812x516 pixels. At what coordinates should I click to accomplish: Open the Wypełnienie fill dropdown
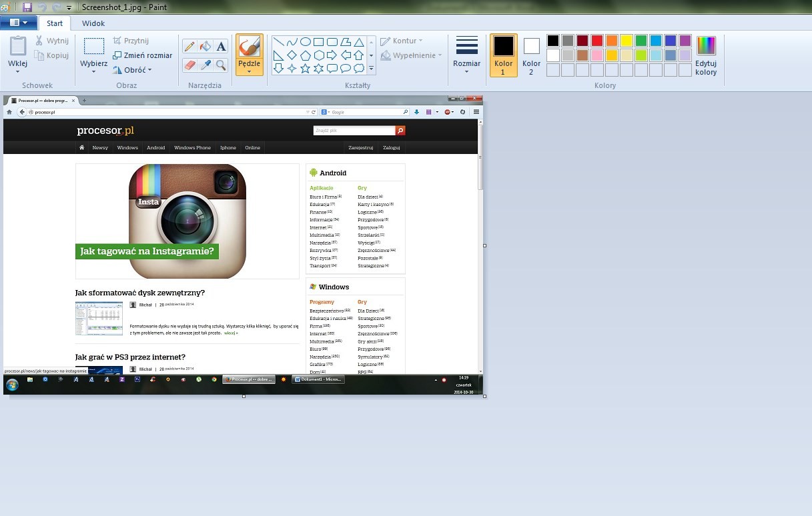point(411,55)
